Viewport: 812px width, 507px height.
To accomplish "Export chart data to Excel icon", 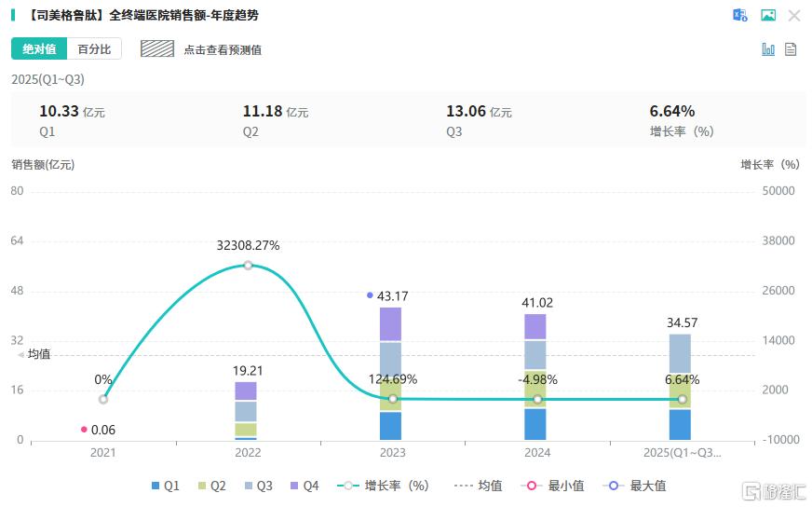I will 740,15.
